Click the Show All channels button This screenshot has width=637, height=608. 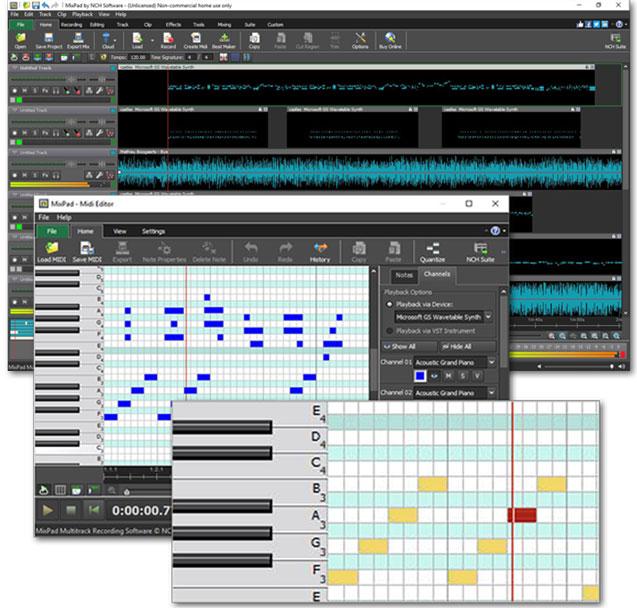410,347
